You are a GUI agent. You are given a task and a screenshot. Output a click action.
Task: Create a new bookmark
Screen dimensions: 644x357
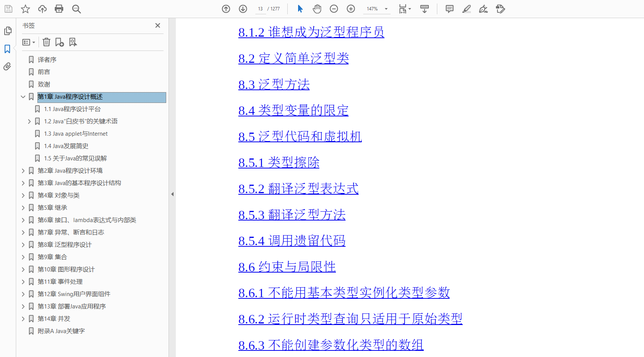pyautogui.click(x=59, y=42)
